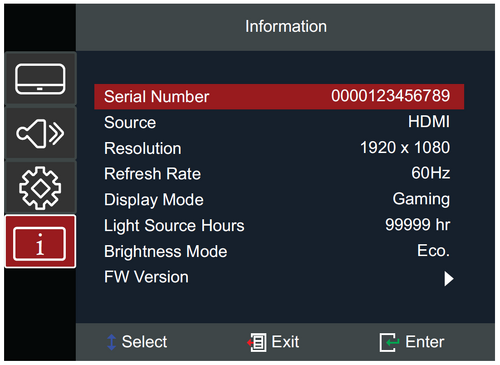
Task: Click the Eco. brightness value
Action: click(434, 251)
